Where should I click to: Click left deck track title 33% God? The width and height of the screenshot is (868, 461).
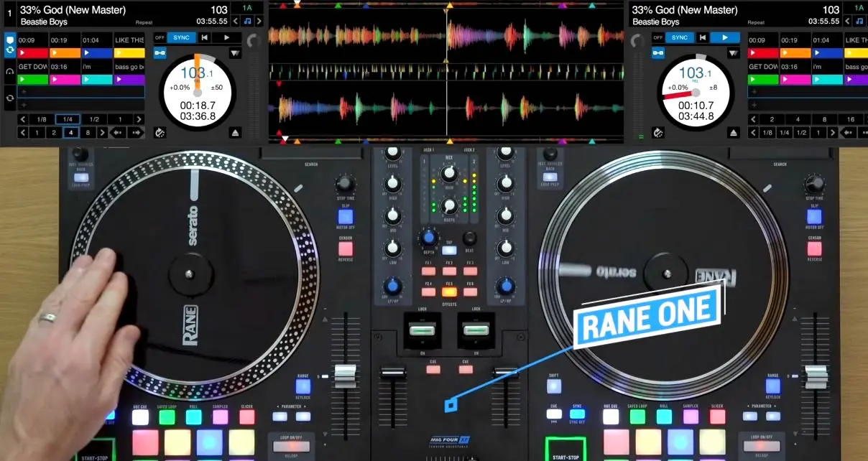[73, 10]
